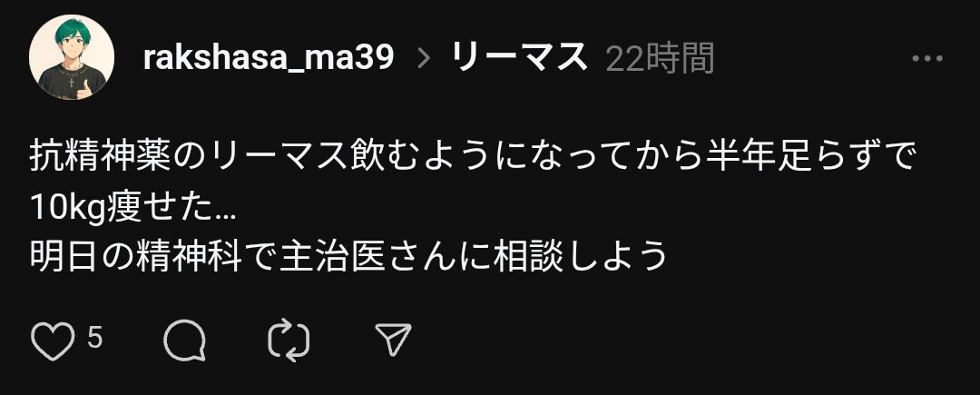Screen dimensions: 980x395
Task: Share the post with paper plane icon
Action: (393, 340)
